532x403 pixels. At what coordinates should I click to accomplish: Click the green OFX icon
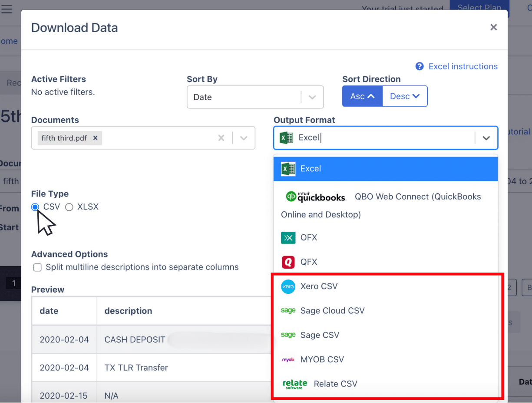288,237
